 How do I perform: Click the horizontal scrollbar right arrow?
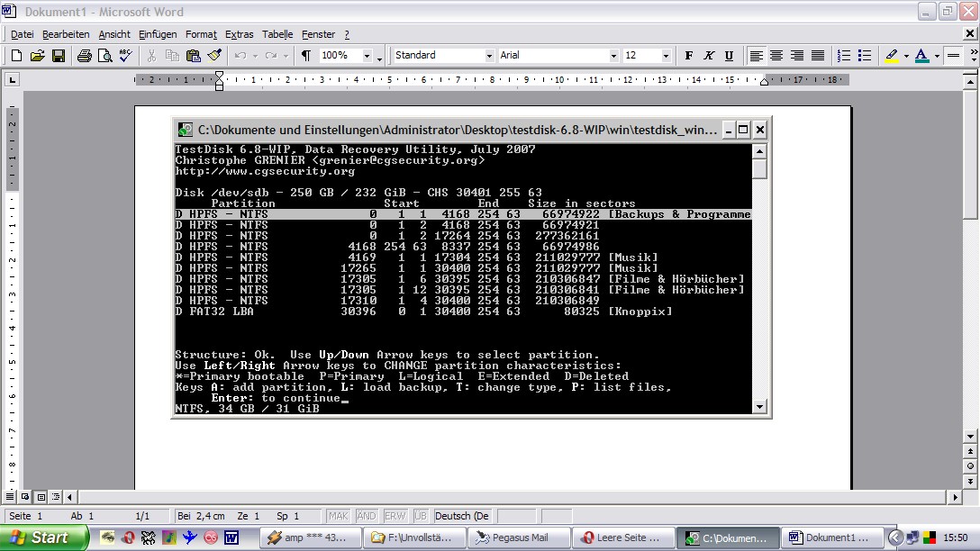click(955, 497)
